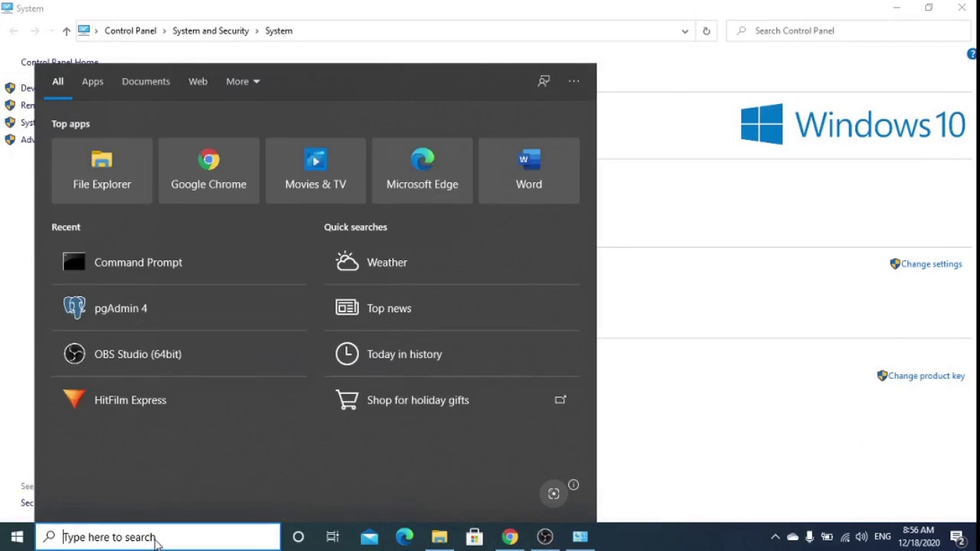Switch to the Documents search tab
The height and width of the screenshot is (551, 980).
(x=145, y=81)
